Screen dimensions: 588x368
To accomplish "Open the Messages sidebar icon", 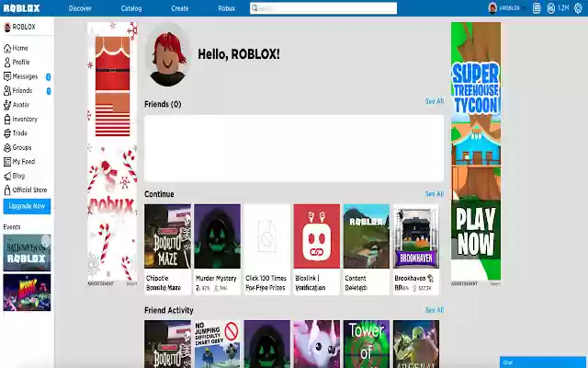I will [7, 76].
